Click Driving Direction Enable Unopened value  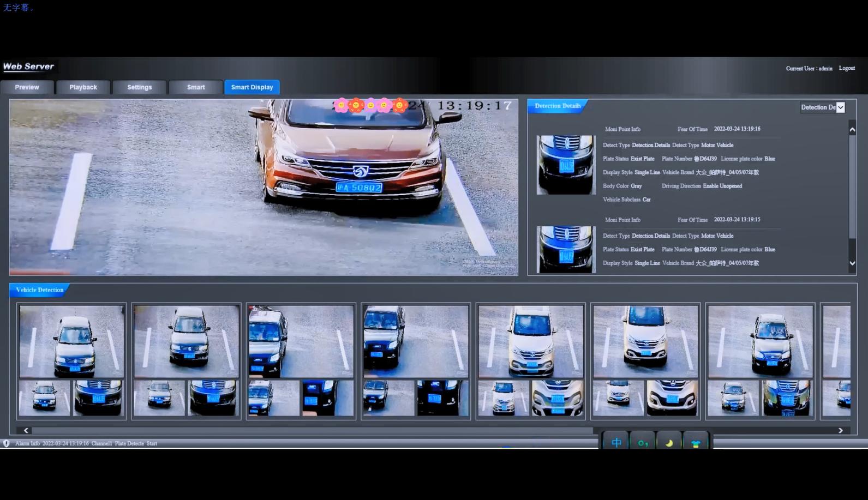click(722, 186)
